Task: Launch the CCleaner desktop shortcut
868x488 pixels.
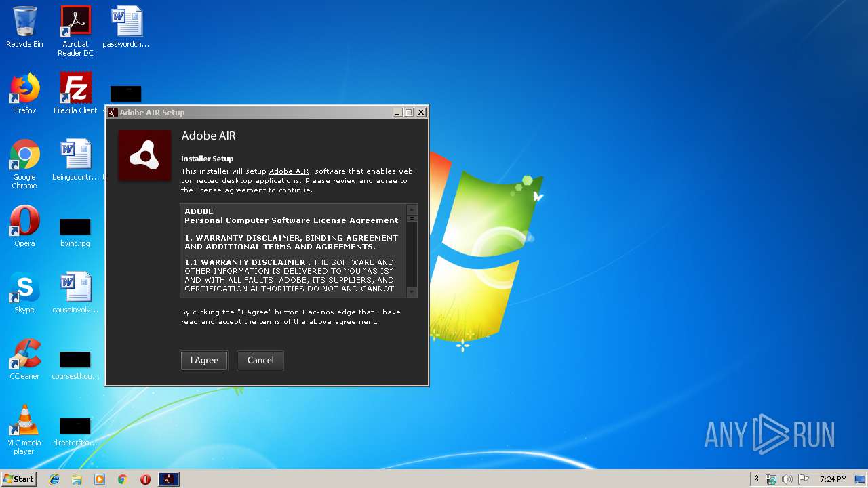Action: pyautogui.click(x=24, y=359)
